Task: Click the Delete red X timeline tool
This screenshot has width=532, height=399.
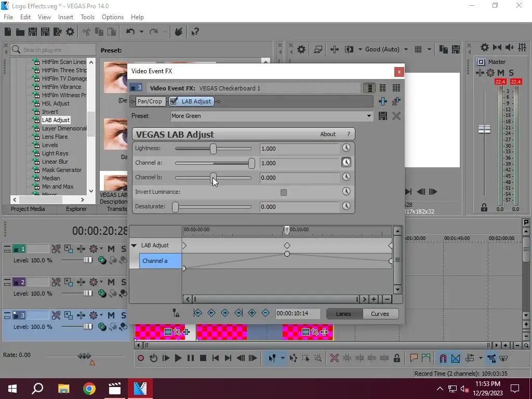Action: pyautogui.click(x=334, y=358)
